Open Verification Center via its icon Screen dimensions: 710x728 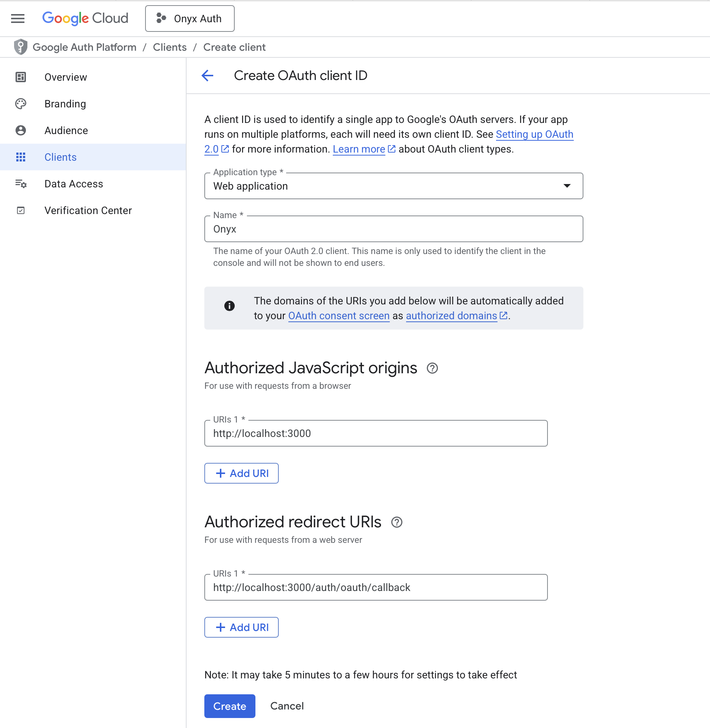pyautogui.click(x=20, y=210)
